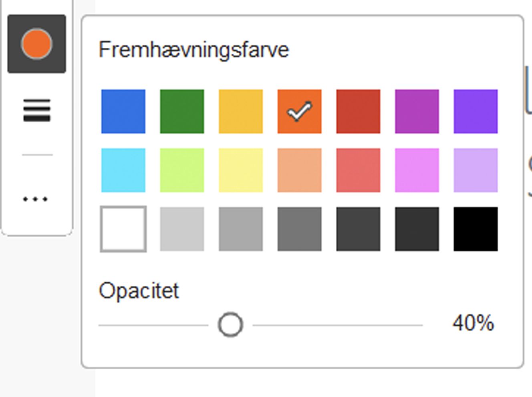Open the line thickness tool icon
The image size is (532, 397).
click(x=36, y=110)
